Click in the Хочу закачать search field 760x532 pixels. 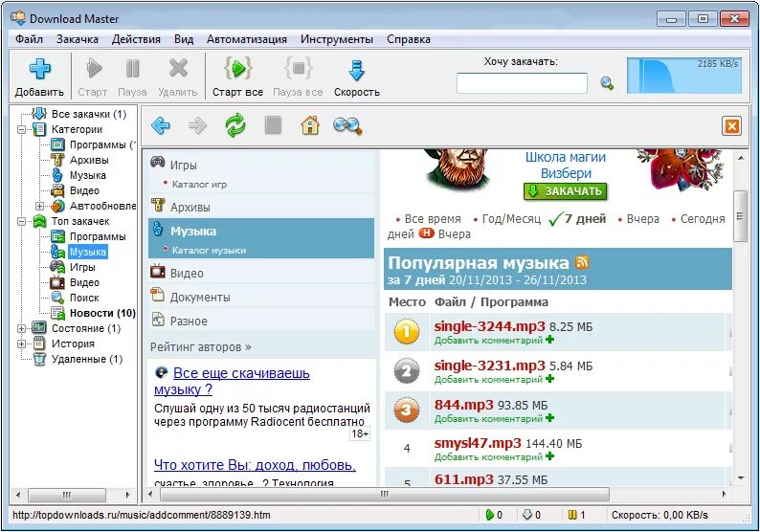[522, 83]
